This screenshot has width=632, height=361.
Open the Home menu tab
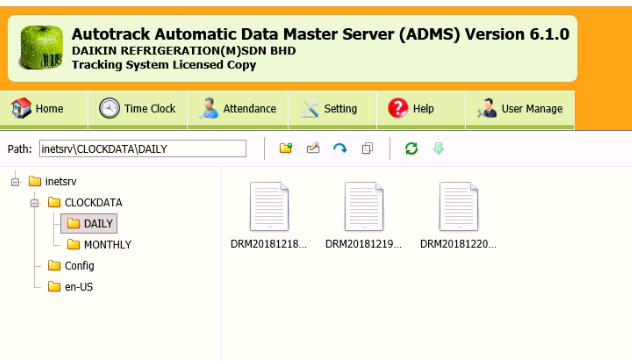click(44, 109)
